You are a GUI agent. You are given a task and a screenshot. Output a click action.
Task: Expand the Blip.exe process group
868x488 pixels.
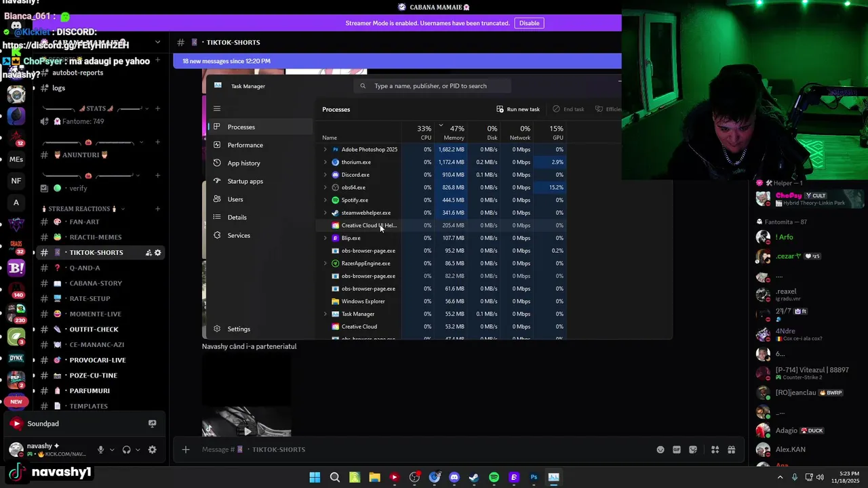[325, 238]
